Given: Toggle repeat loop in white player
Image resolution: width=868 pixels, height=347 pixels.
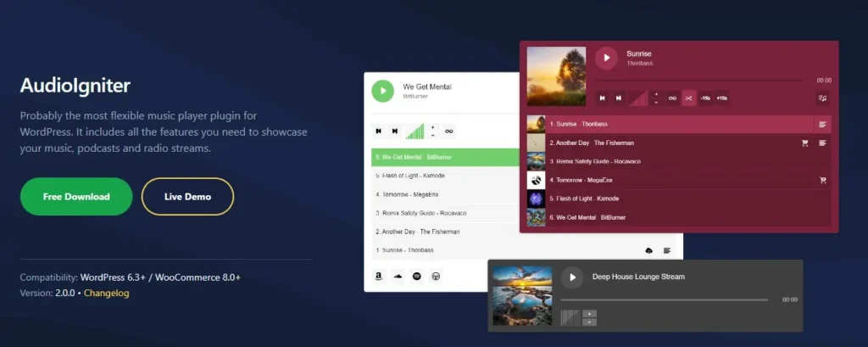Looking at the screenshot, I should pos(449,131).
